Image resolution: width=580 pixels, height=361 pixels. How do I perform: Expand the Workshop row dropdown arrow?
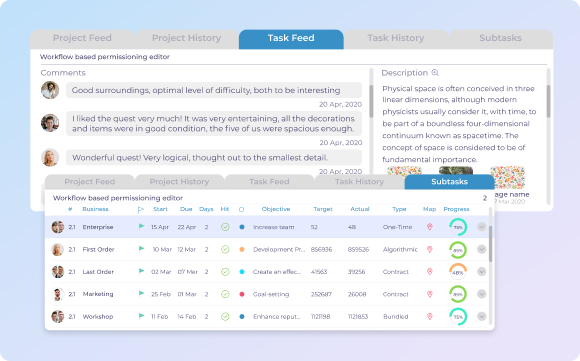[481, 316]
